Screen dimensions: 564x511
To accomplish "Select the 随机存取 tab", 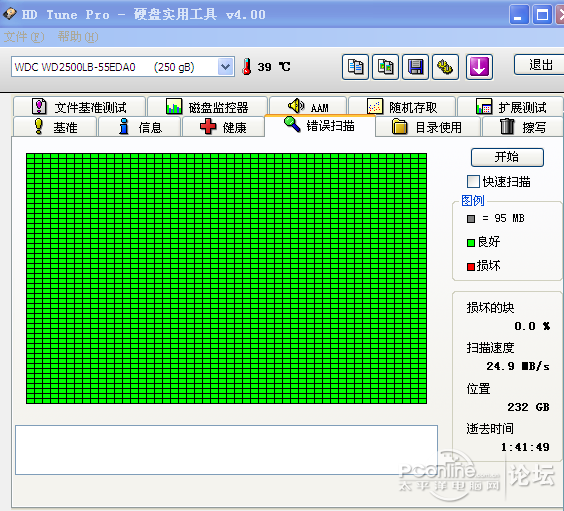I will 402,106.
